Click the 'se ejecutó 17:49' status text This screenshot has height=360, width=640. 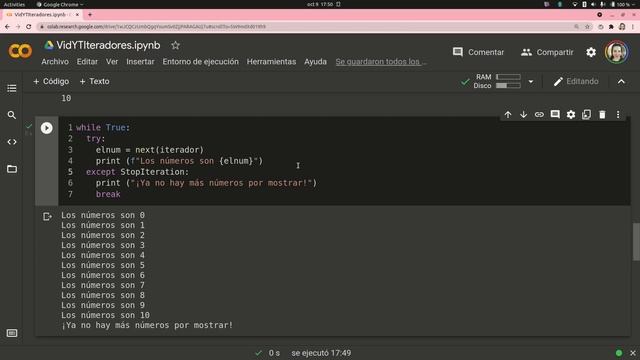321,353
